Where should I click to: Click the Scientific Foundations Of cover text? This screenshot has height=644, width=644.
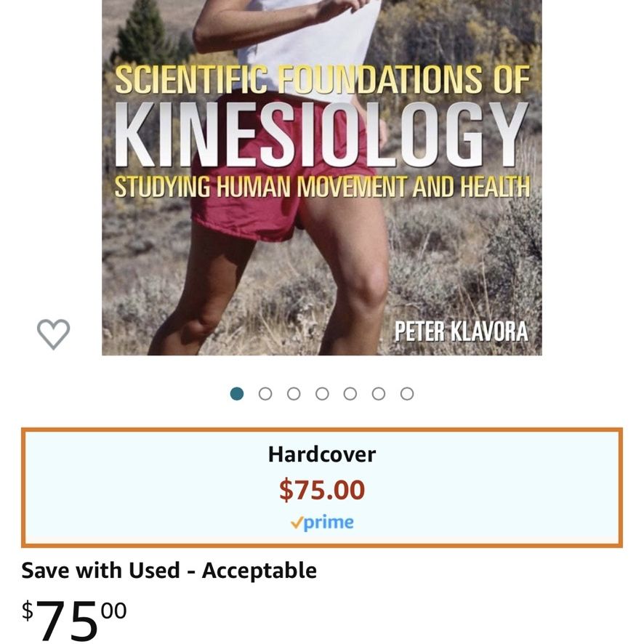pyautogui.click(x=322, y=79)
